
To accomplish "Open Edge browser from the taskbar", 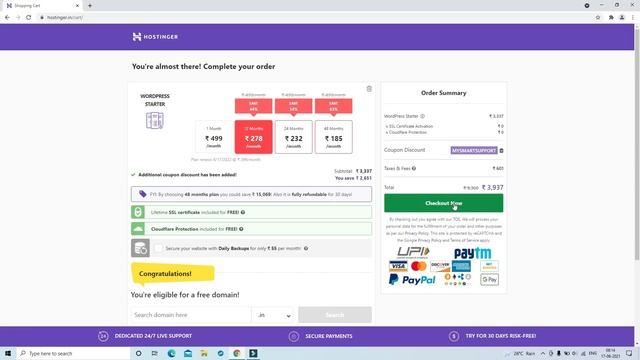I will [x=171, y=353].
